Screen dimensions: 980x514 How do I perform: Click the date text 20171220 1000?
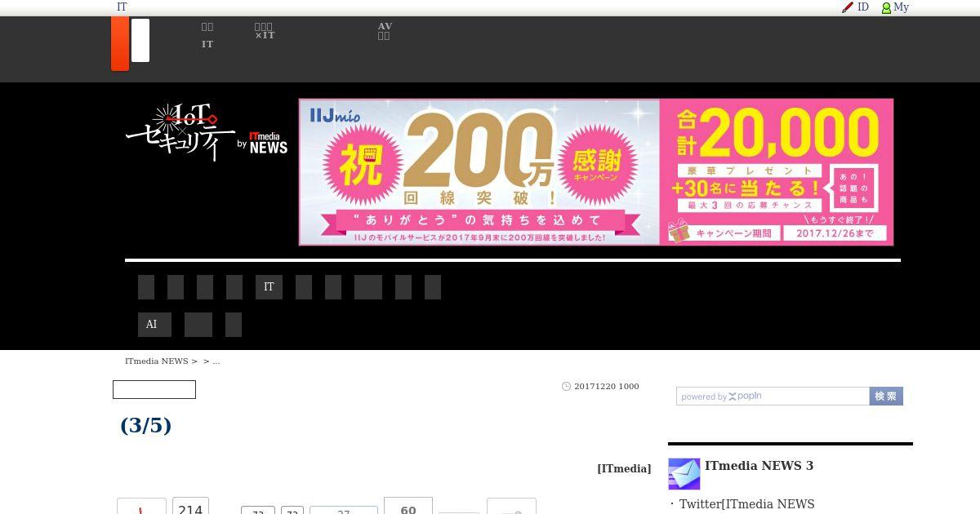point(607,387)
